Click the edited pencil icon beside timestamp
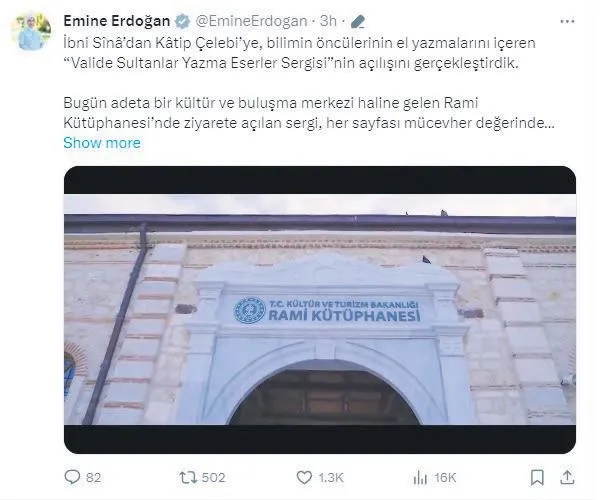 coord(357,21)
